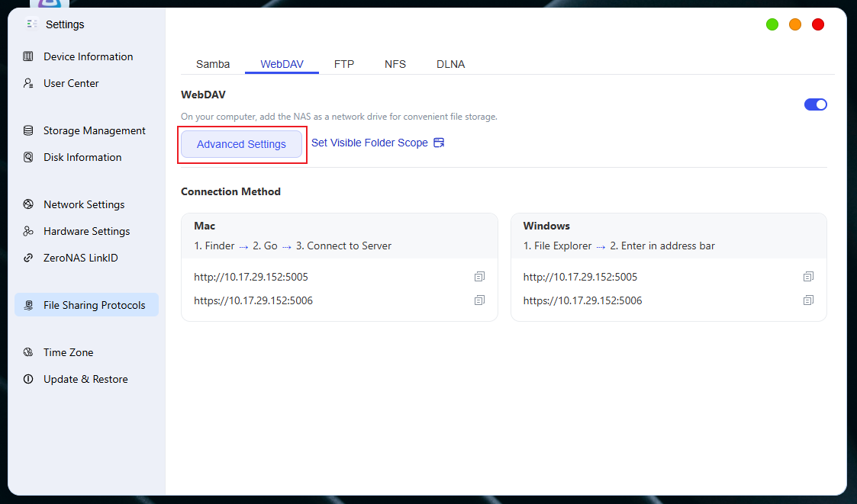Copy the Mac http address
857x504 pixels.
(x=479, y=277)
